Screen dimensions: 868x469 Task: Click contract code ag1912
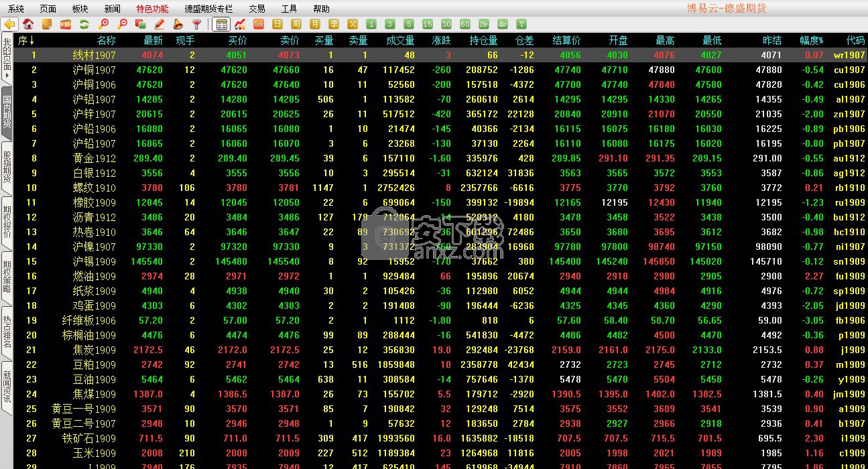849,173
